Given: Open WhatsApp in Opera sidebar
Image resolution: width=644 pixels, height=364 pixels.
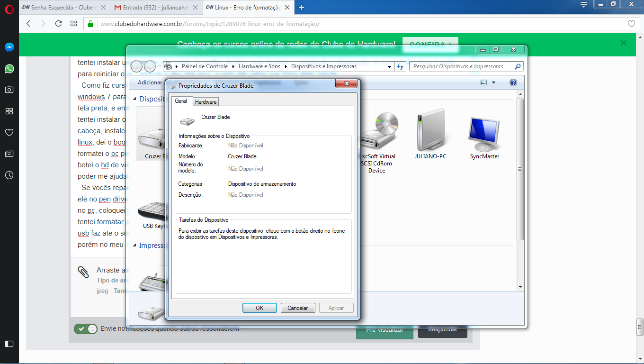Looking at the screenshot, I should 9,69.
